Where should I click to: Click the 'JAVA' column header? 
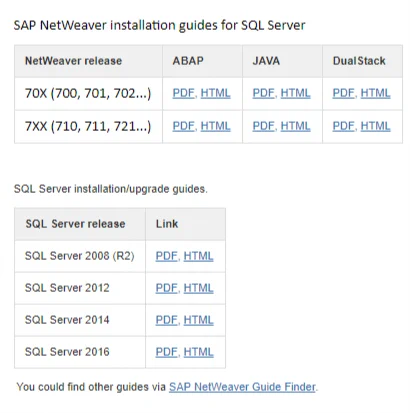pyautogui.click(x=282, y=61)
